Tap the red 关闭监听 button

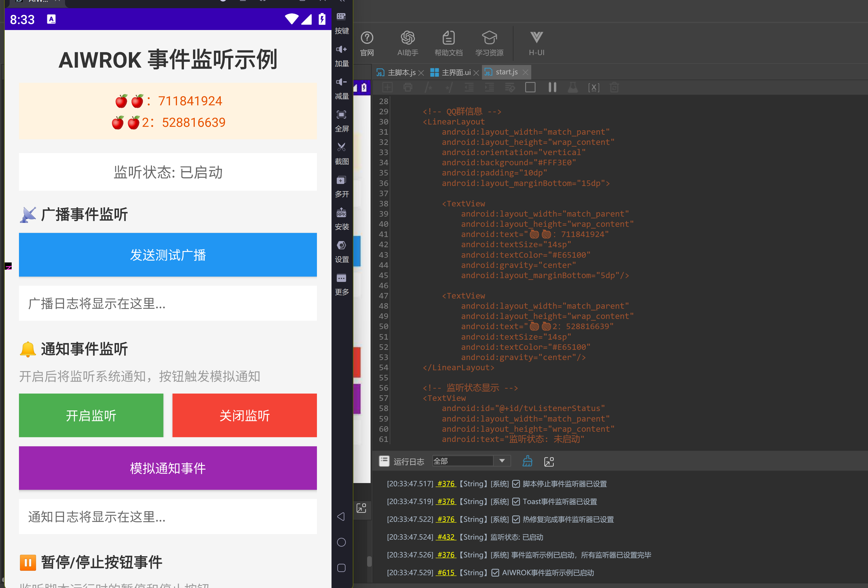coord(245,415)
